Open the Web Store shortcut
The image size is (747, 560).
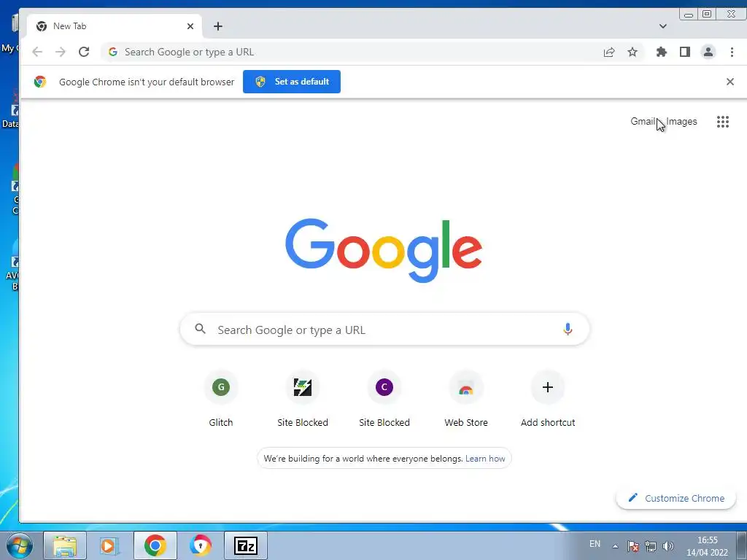click(466, 399)
